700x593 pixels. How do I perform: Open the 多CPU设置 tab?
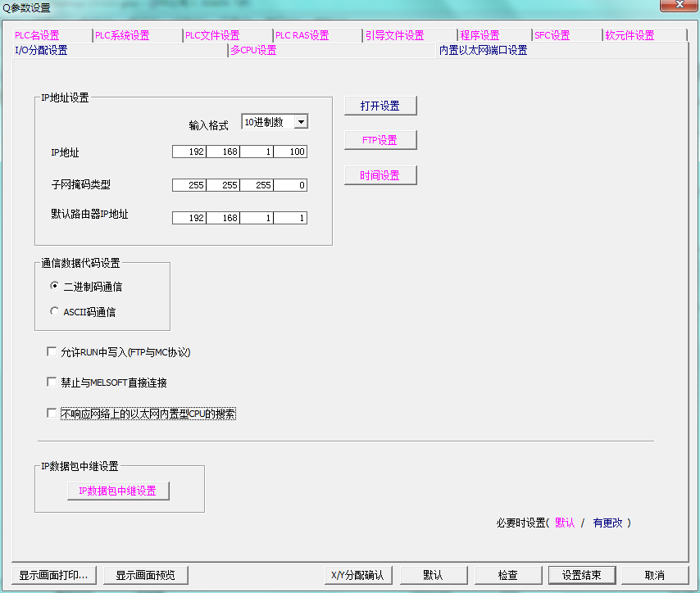point(253,50)
